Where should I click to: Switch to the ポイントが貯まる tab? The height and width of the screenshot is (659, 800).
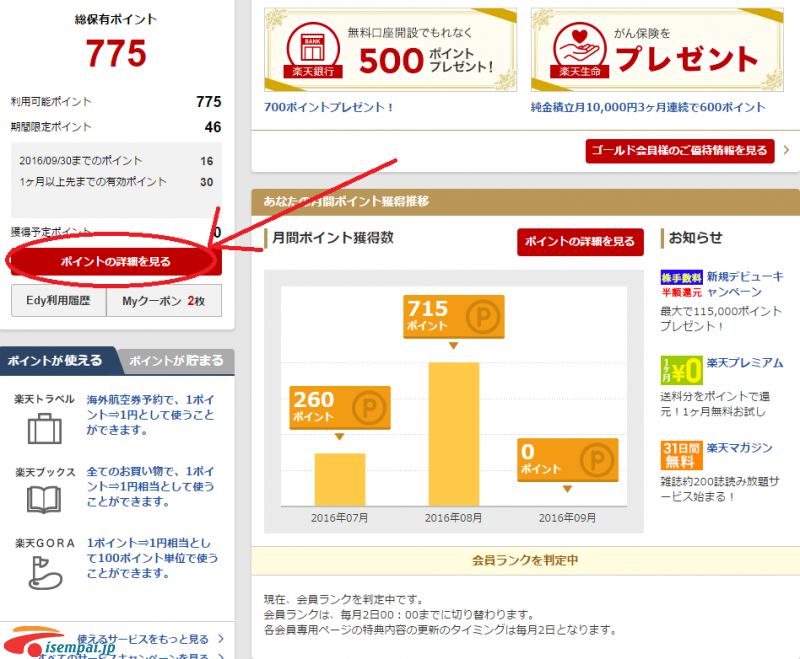[177, 361]
